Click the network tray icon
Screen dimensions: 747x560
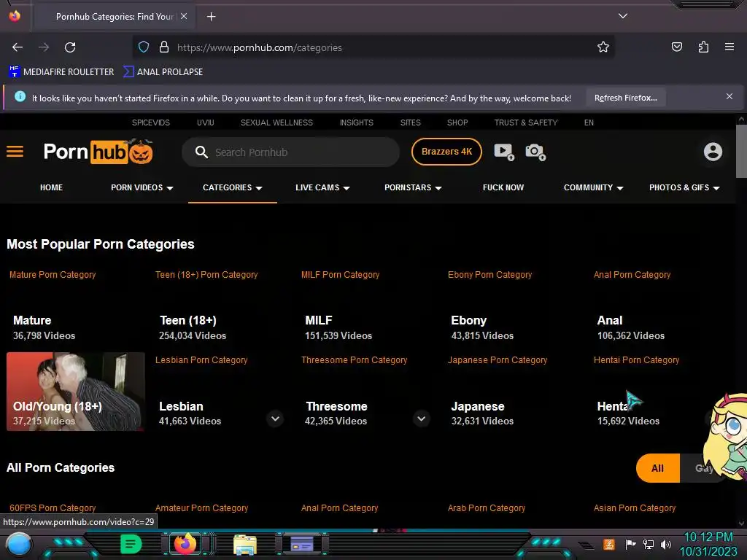coord(648,544)
